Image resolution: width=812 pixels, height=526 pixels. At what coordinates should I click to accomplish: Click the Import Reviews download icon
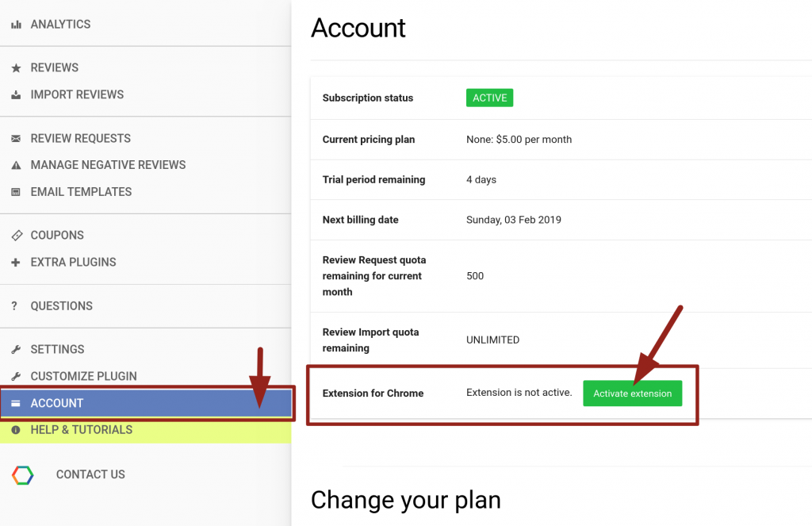point(16,95)
